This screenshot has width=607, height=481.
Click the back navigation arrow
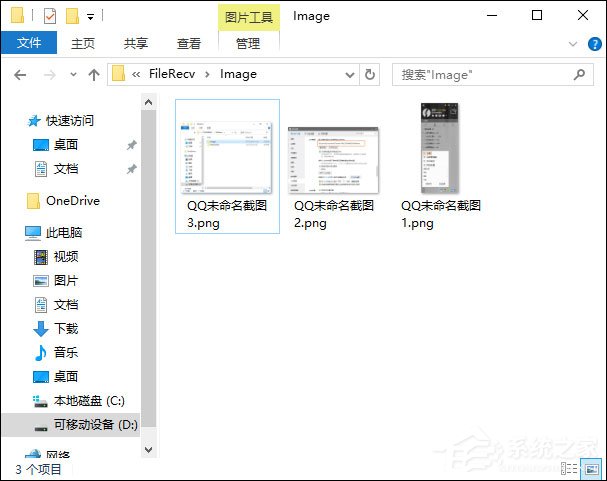[x=21, y=74]
